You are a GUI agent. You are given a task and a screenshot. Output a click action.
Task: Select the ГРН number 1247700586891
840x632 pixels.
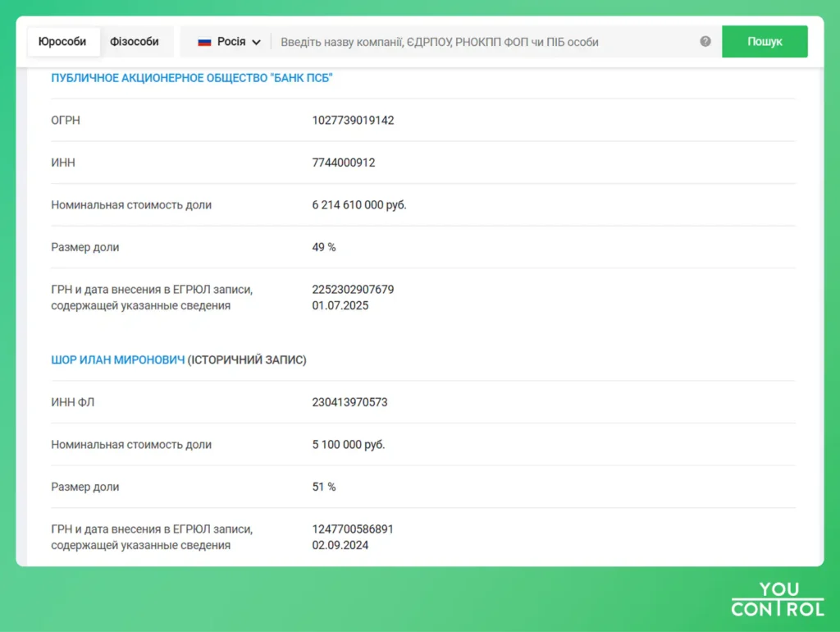(x=353, y=529)
